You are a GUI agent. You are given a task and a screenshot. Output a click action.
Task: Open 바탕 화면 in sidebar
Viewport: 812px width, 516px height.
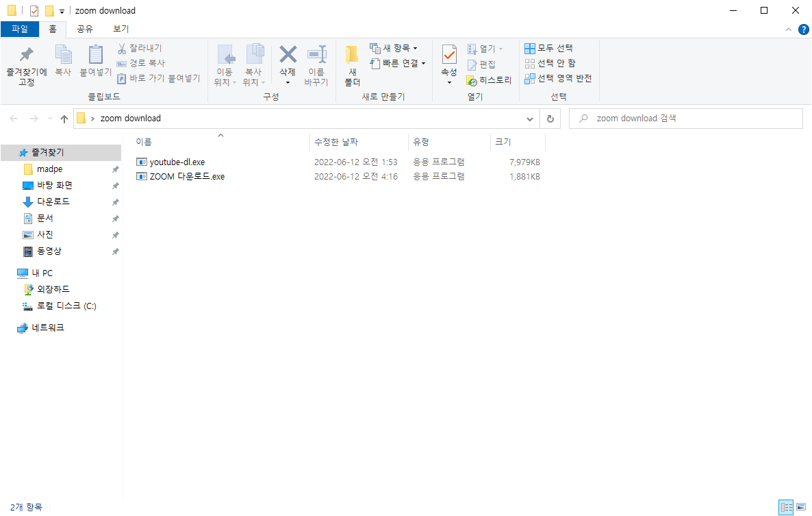54,186
